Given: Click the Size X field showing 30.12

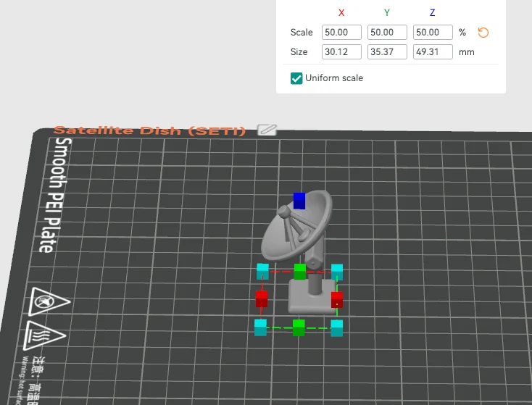Looking at the screenshot, I should pyautogui.click(x=341, y=52).
